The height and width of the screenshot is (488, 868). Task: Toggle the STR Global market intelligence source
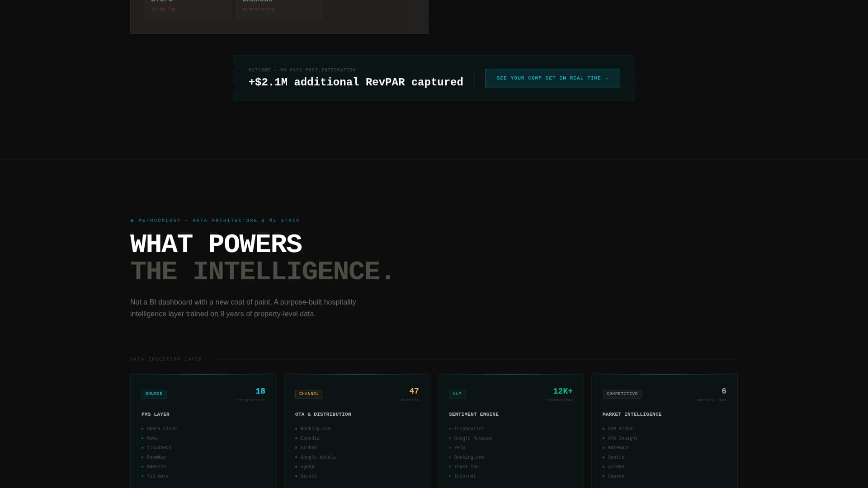pos(621,429)
